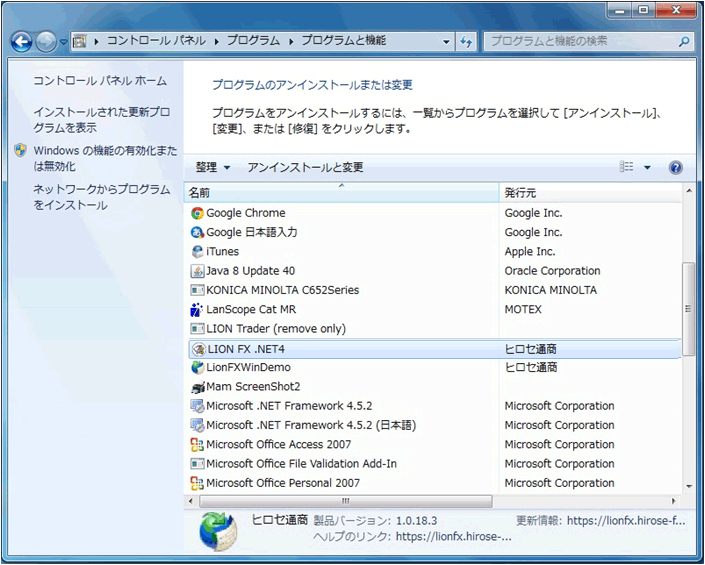The image size is (705, 565).
Task: Sort by the 発行元 column header
Action: coord(590,193)
